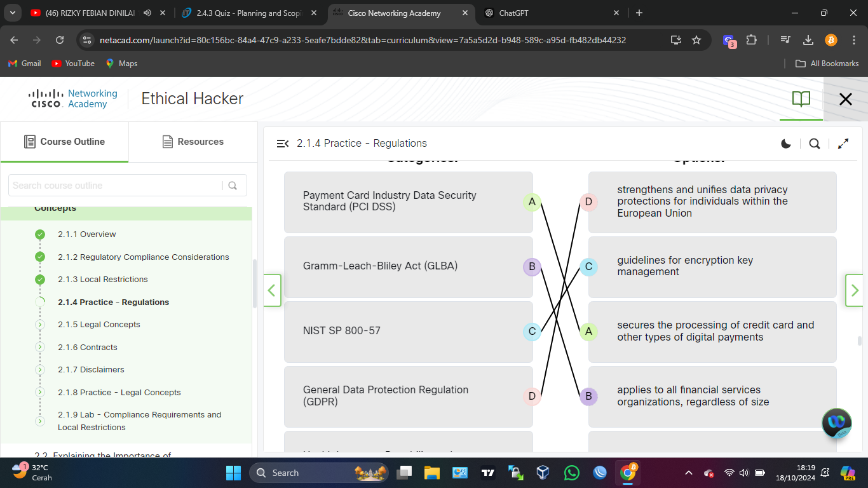The image size is (868, 488).
Task: Go to previous page green arrow
Action: (x=272, y=290)
